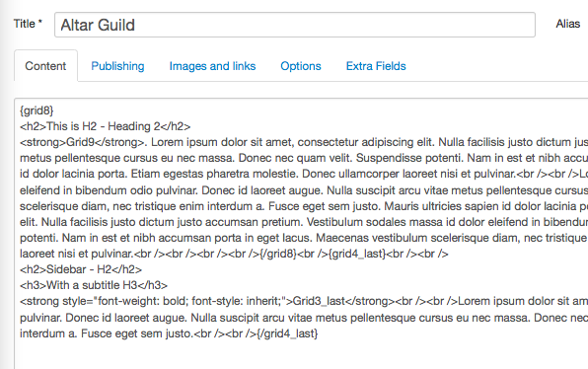Click the 'Sidebar - H2' heading line
Viewport: 588px width, 369px height.
tap(81, 269)
